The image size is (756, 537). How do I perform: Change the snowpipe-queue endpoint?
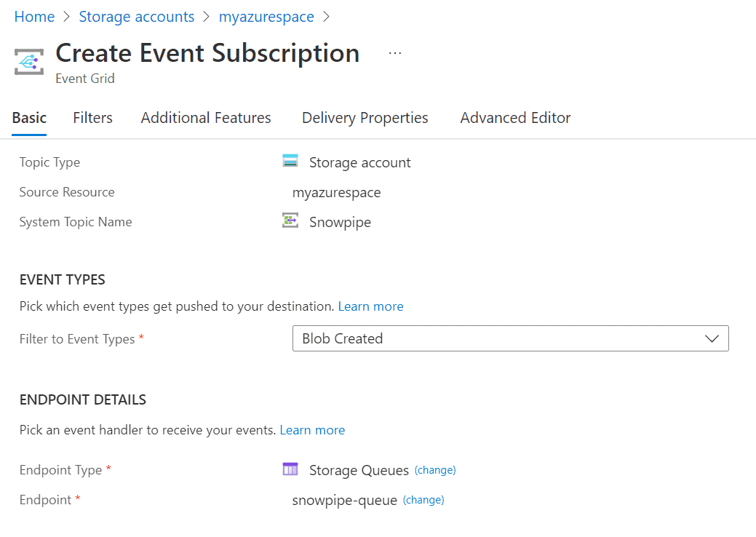423,499
